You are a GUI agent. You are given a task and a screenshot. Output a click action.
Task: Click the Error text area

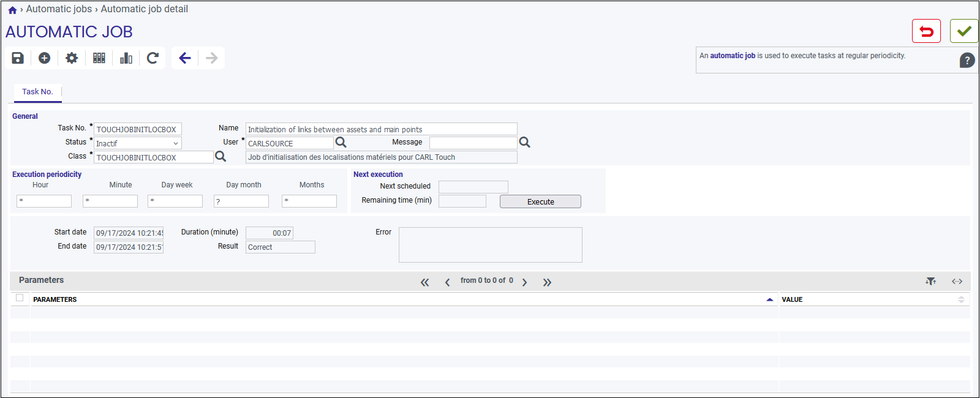(x=491, y=245)
